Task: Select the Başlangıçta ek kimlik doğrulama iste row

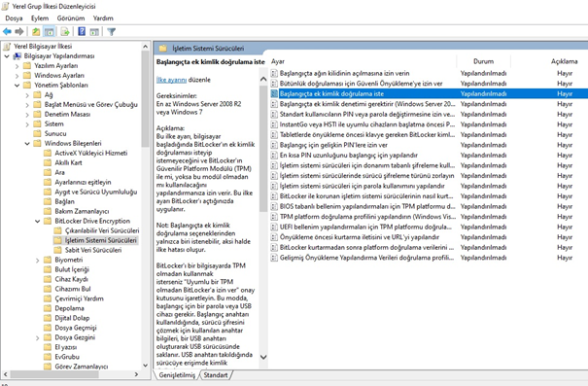Action: click(429, 93)
